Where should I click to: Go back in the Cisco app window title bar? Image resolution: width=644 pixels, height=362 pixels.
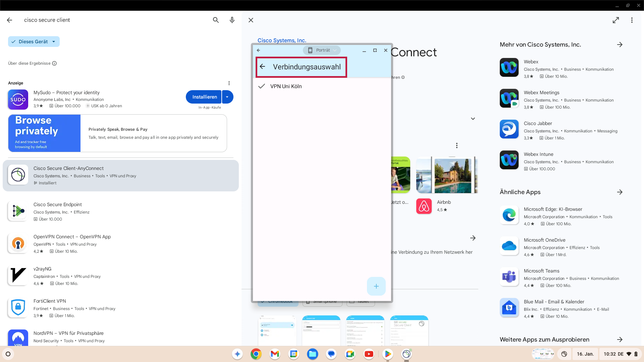click(258, 50)
